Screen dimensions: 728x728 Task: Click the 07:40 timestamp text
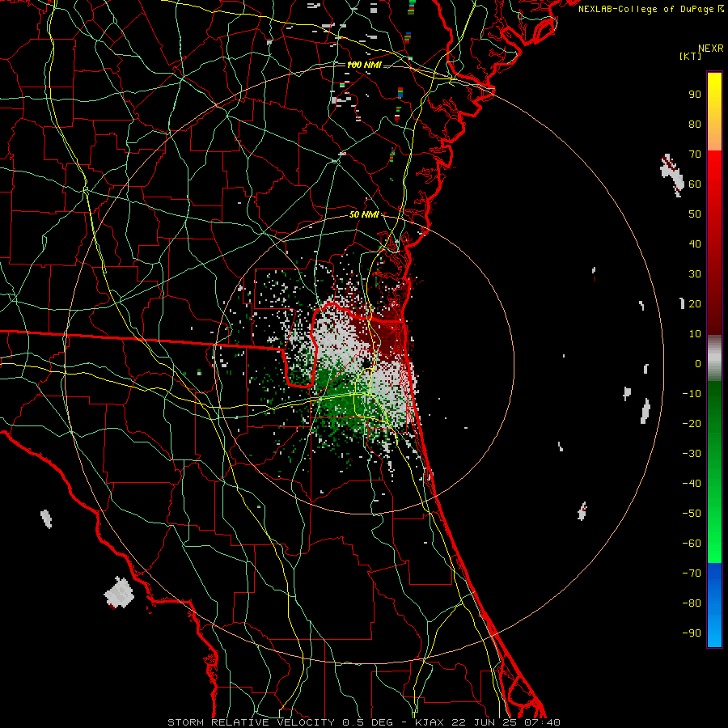[x=543, y=722]
